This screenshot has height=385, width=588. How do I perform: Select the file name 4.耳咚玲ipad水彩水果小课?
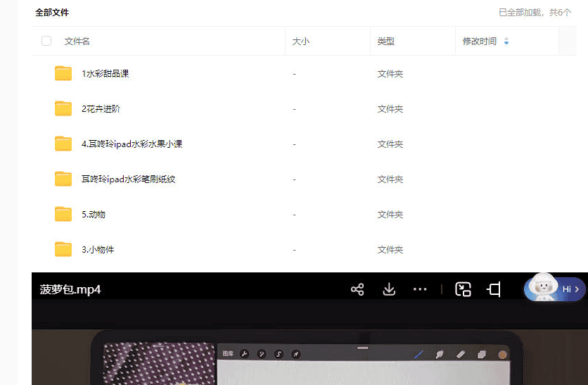[132, 144]
